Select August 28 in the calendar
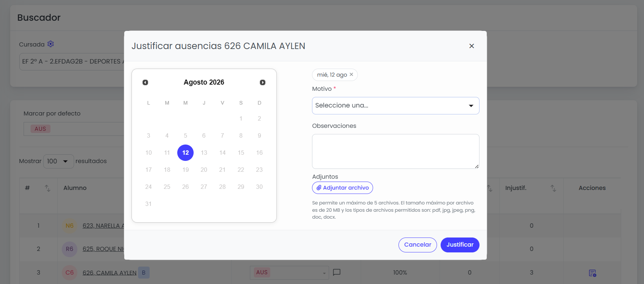Image resolution: width=644 pixels, height=284 pixels. click(222, 187)
